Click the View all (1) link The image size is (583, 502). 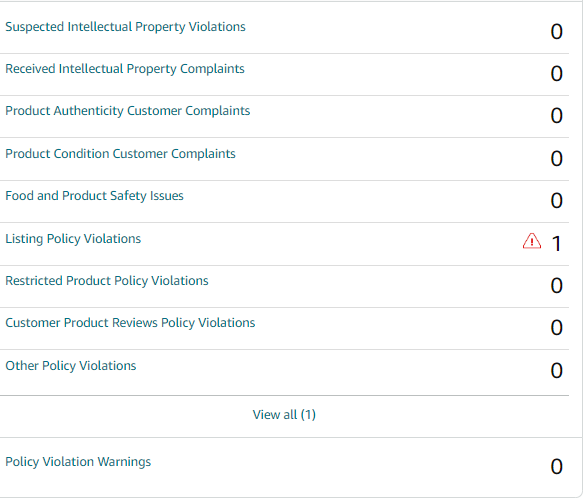pyautogui.click(x=284, y=415)
